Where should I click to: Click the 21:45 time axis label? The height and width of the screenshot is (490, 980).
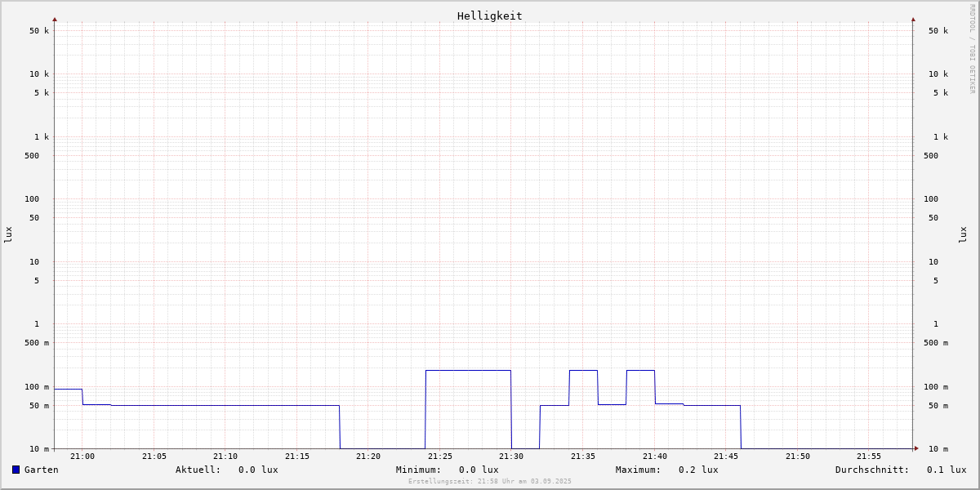click(x=726, y=457)
